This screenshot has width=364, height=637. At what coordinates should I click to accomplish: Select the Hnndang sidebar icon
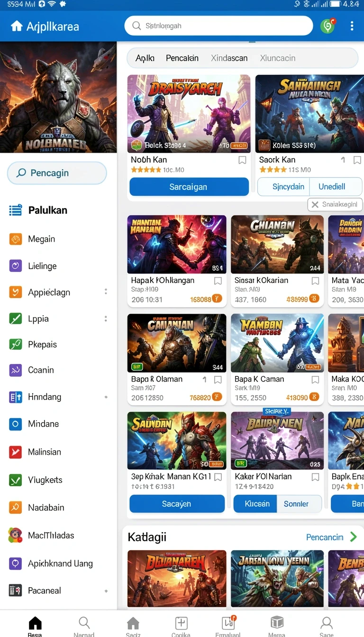click(x=16, y=397)
